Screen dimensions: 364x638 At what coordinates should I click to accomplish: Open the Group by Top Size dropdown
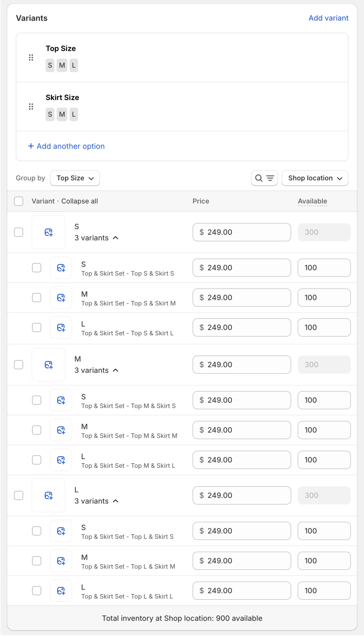pyautogui.click(x=75, y=178)
